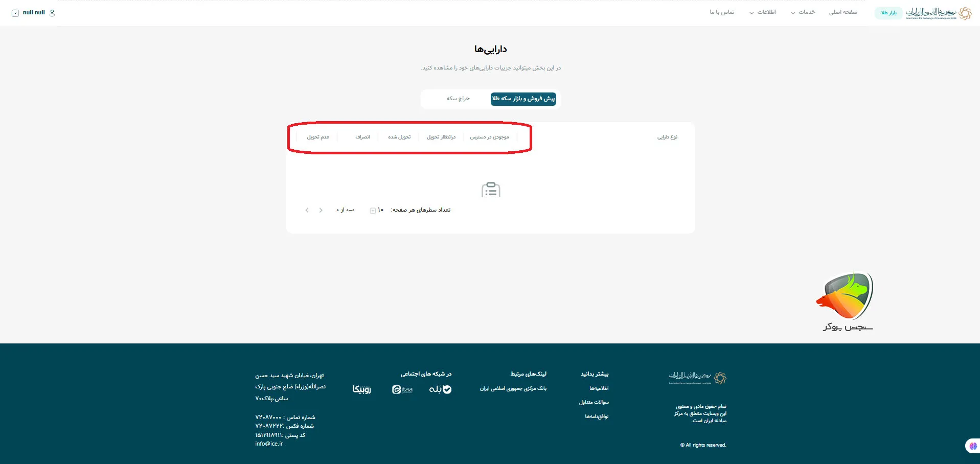Expand the اطلاعات information dropdown
Image resolution: width=980 pixels, height=464 pixels.
(x=764, y=12)
